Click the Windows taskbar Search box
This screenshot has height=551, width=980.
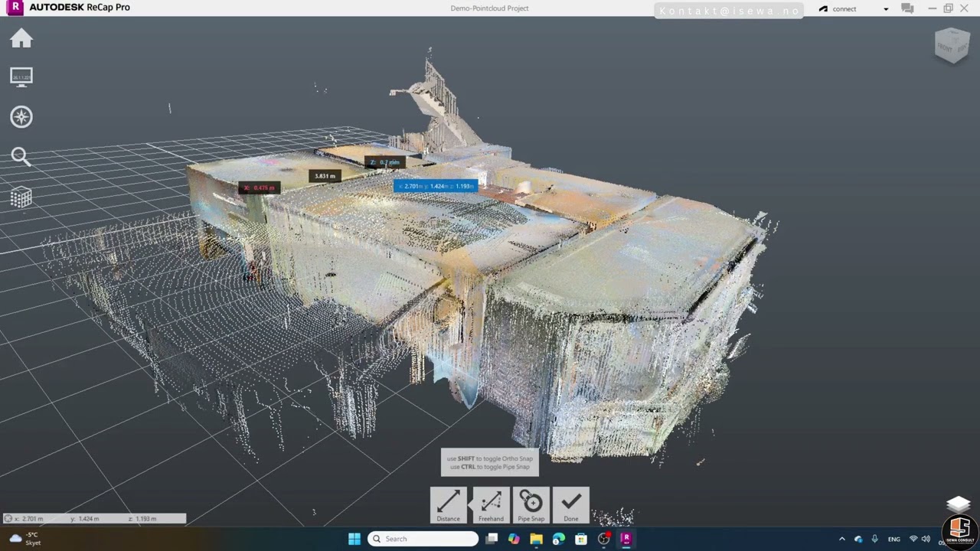[x=423, y=539]
